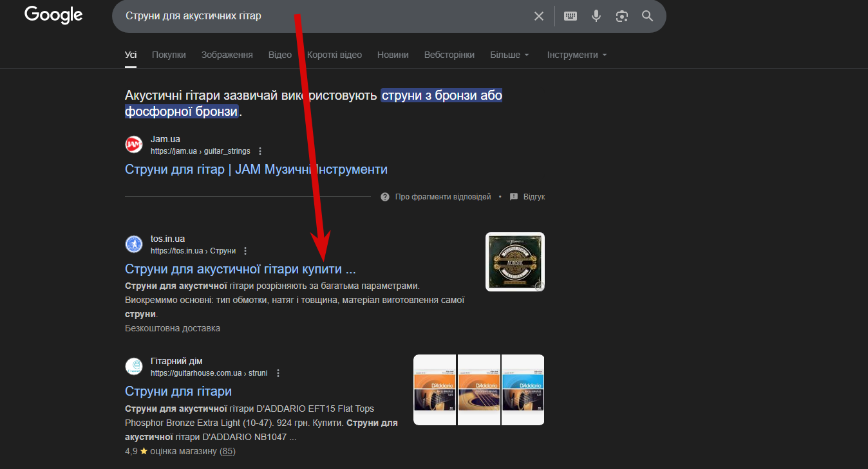The width and height of the screenshot is (868, 469).
Task: Open more options for tos.in.ua result
Action: click(245, 251)
